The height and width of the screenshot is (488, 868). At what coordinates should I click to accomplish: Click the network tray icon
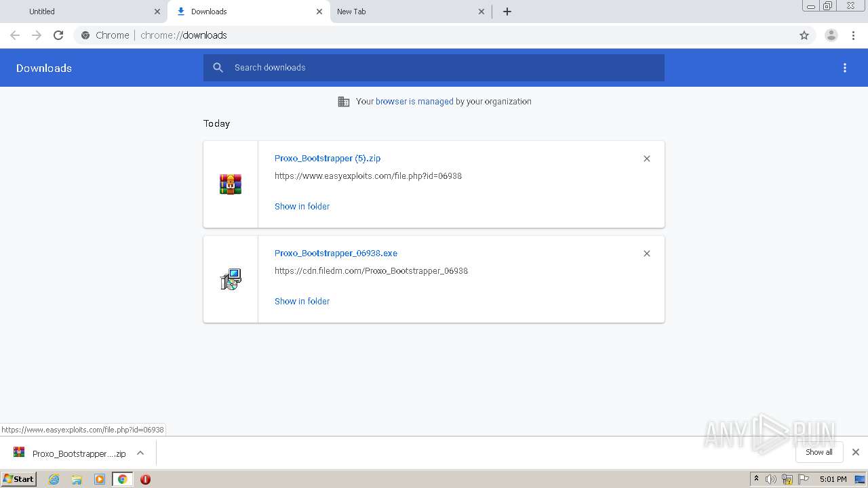(x=787, y=479)
